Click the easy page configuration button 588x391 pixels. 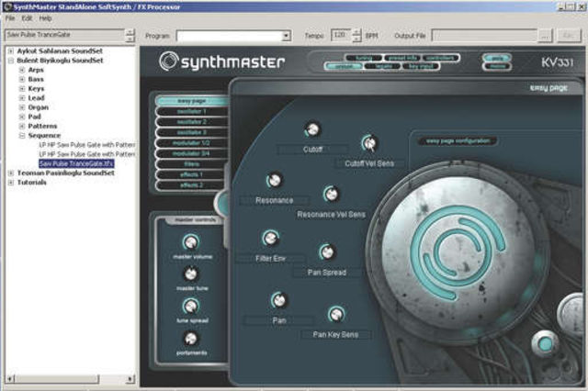458,141
